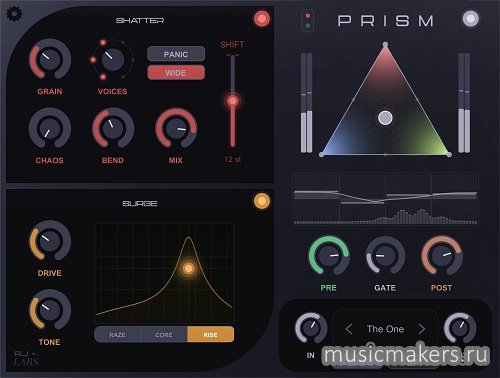Image resolution: width=500 pixels, height=378 pixels.
Task: Click the GRAIN knob
Action: (50, 59)
